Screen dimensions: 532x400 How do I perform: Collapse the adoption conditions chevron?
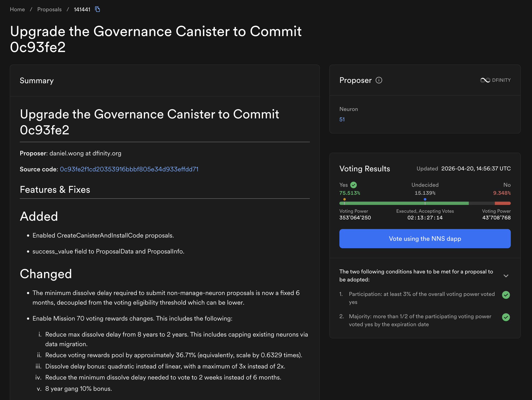[506, 276]
